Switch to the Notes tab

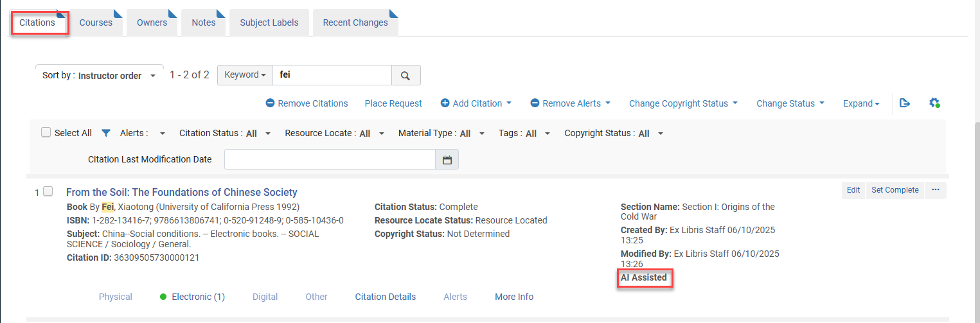click(204, 22)
